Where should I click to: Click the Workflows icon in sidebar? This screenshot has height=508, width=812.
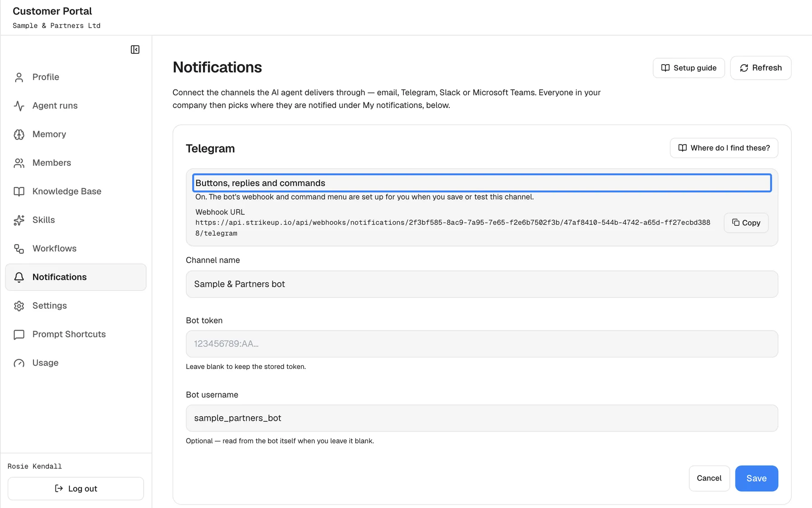[x=19, y=249]
